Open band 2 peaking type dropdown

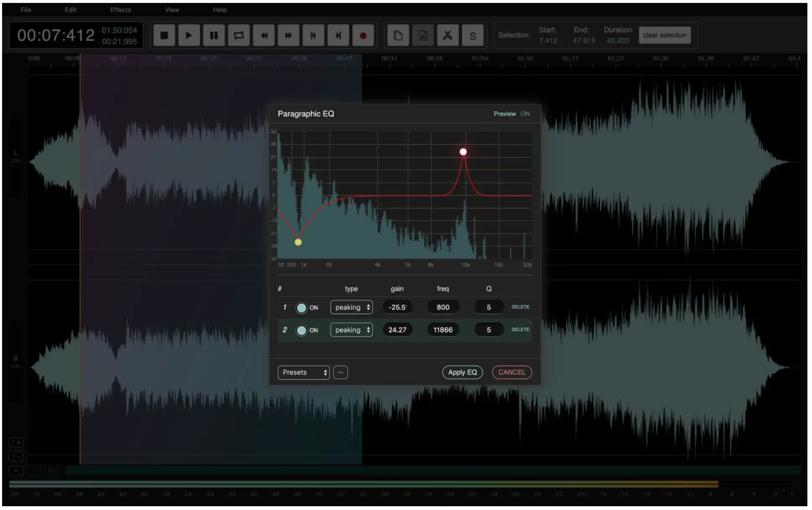click(351, 330)
